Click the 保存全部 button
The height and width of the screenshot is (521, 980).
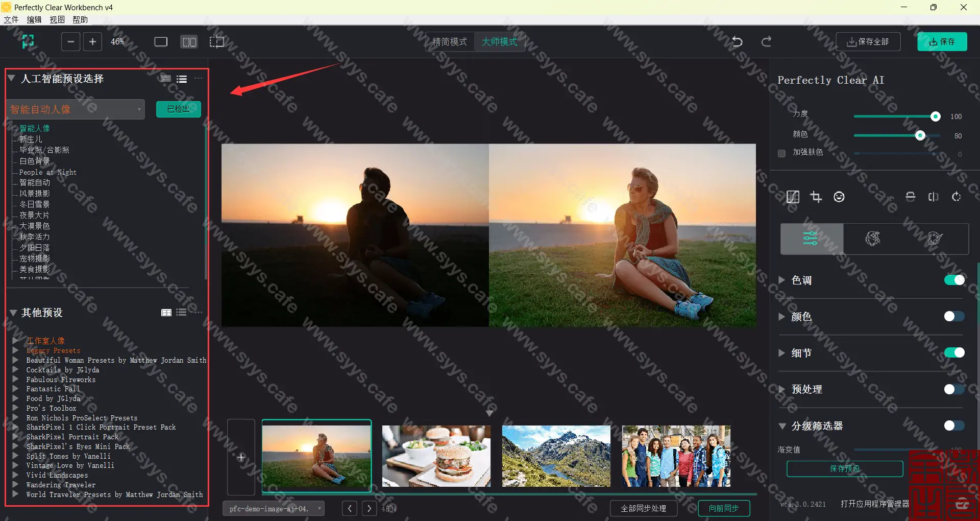868,42
